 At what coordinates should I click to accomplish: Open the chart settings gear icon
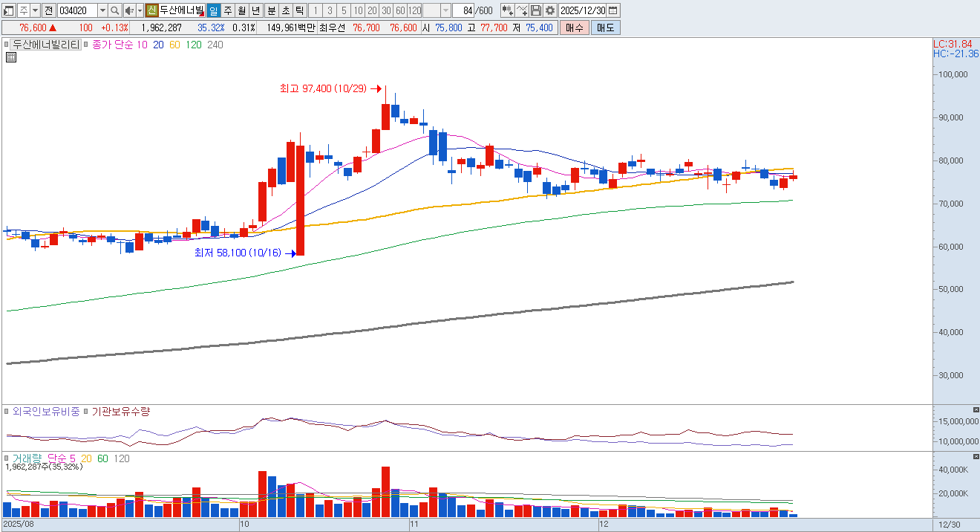[549, 10]
